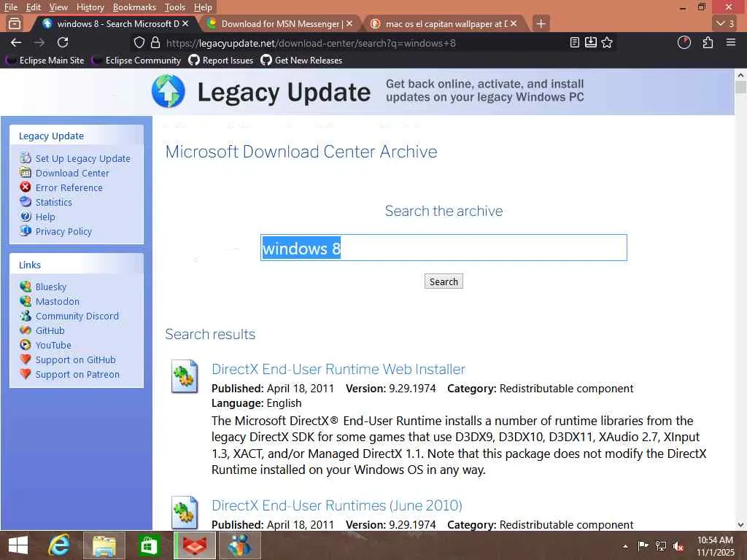Open the sidebar Help link
Viewport: 747px width, 560px height.
coord(45,217)
